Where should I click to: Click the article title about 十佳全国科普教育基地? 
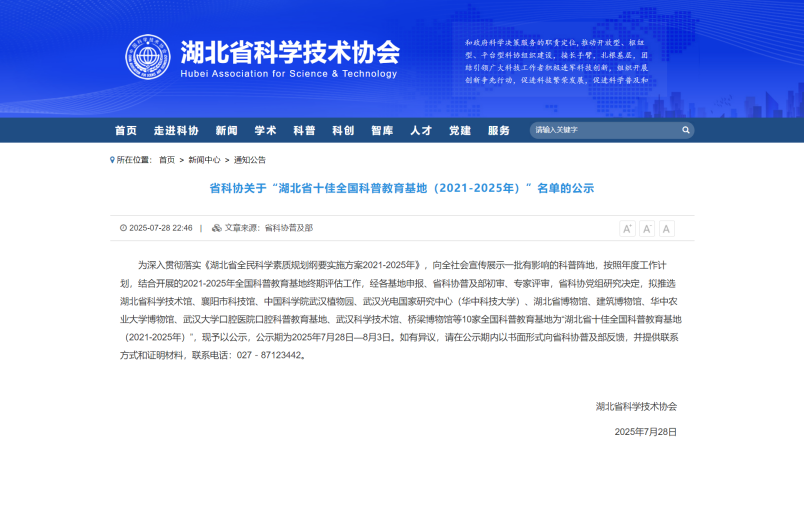click(401, 188)
